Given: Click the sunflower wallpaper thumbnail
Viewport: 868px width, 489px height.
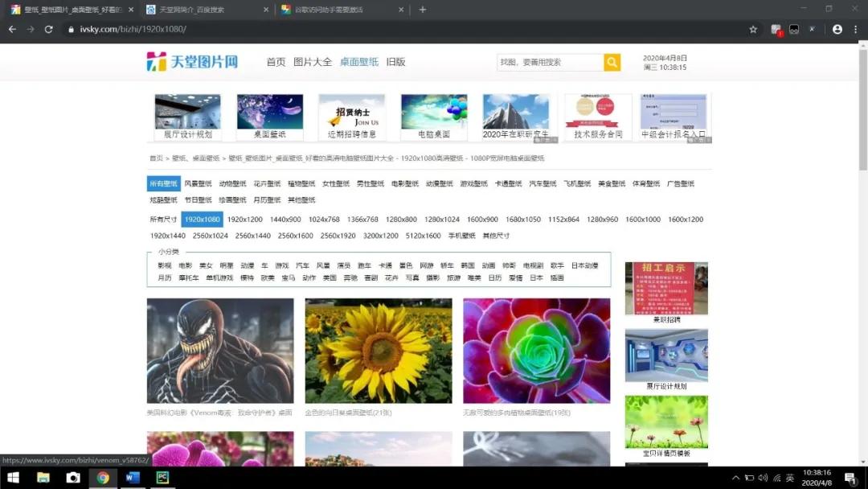Looking at the screenshot, I should coord(378,351).
